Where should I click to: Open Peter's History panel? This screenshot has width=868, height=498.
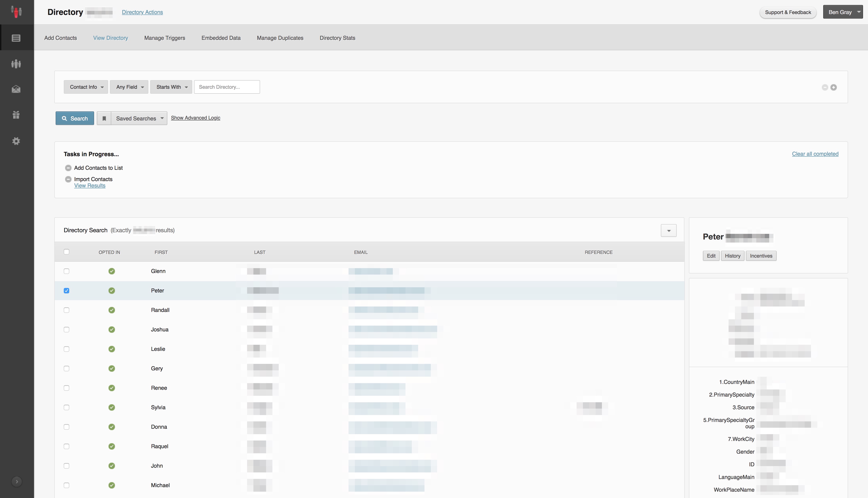point(732,256)
